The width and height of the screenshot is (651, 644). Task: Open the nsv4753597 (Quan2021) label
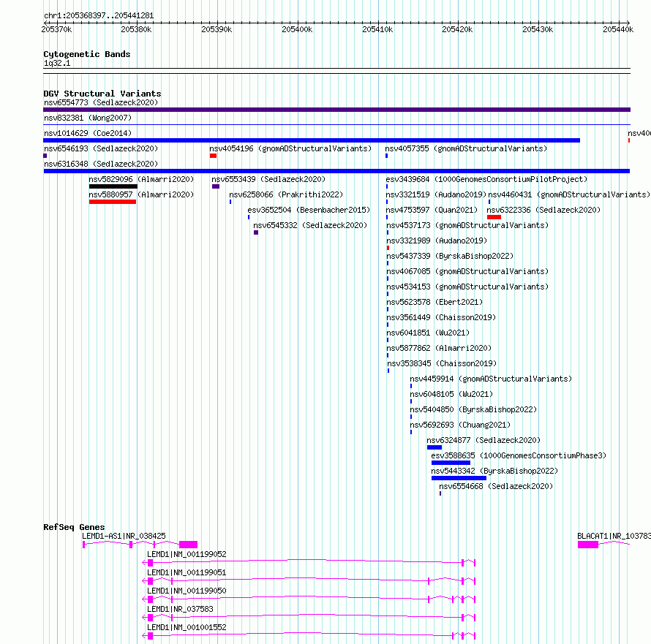tap(432, 210)
